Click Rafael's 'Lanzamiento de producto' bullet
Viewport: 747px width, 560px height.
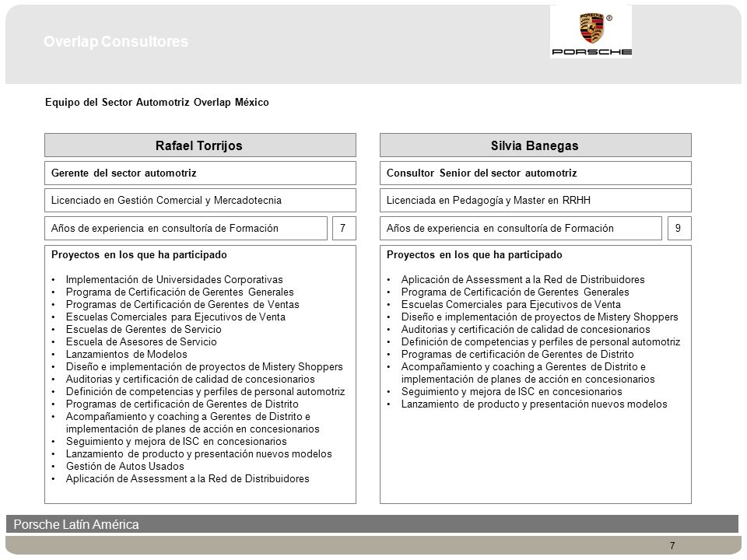198,453
